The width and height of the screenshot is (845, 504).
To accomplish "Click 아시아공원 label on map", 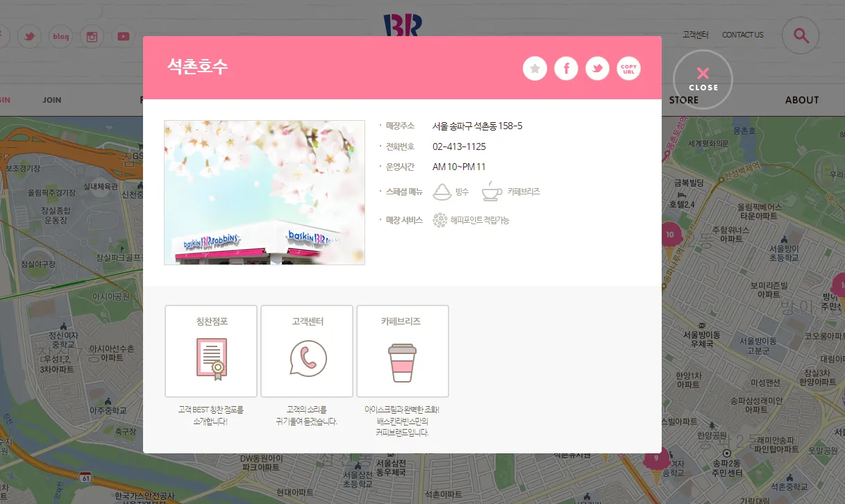I will point(111,296).
